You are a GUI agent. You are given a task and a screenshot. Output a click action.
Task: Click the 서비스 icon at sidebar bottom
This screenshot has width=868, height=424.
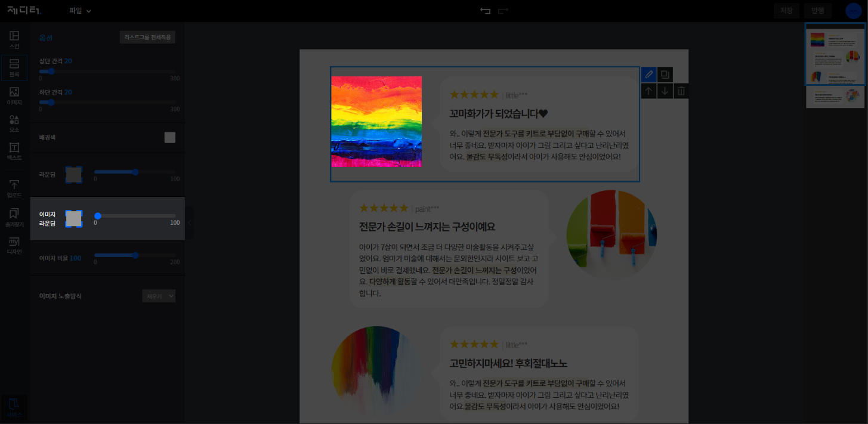click(x=14, y=407)
